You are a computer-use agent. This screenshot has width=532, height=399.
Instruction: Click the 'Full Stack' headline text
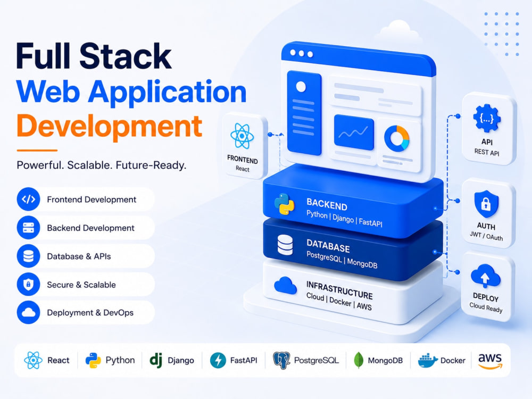(94, 56)
